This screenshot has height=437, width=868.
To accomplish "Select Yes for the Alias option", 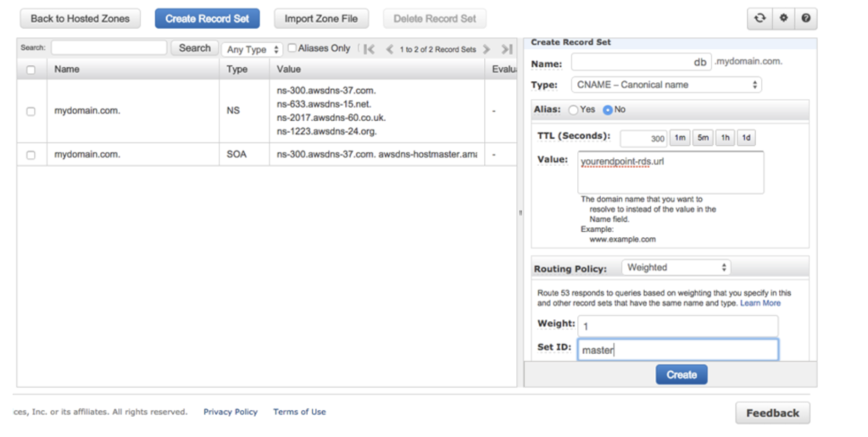I will click(574, 110).
